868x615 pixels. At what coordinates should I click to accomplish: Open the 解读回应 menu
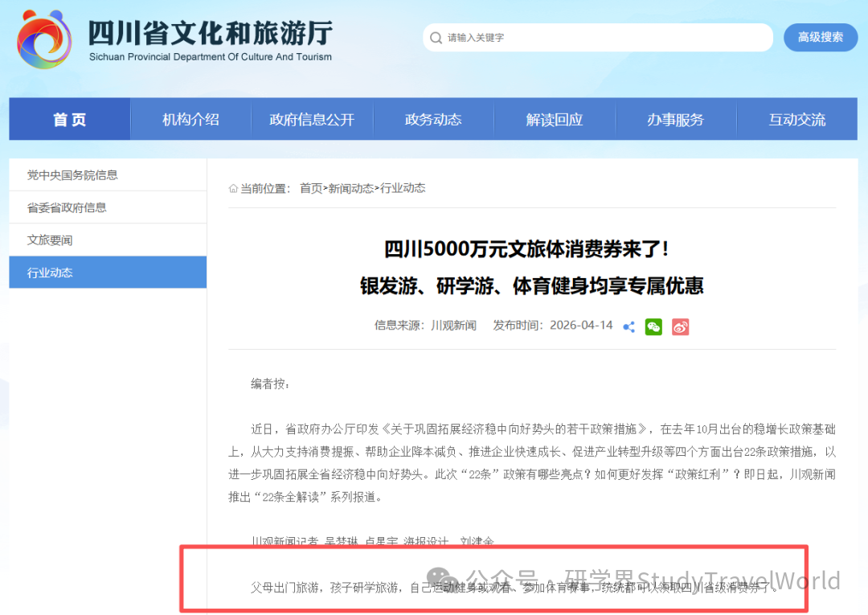pos(555,118)
